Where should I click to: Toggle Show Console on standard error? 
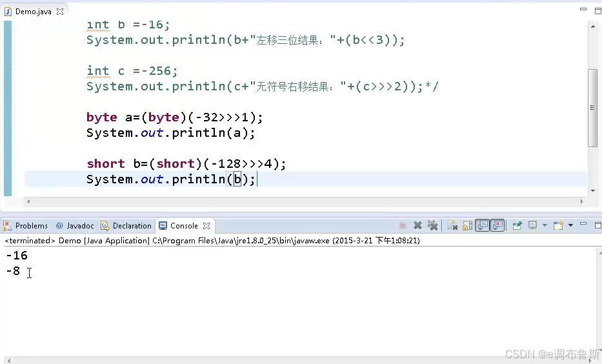click(497, 225)
